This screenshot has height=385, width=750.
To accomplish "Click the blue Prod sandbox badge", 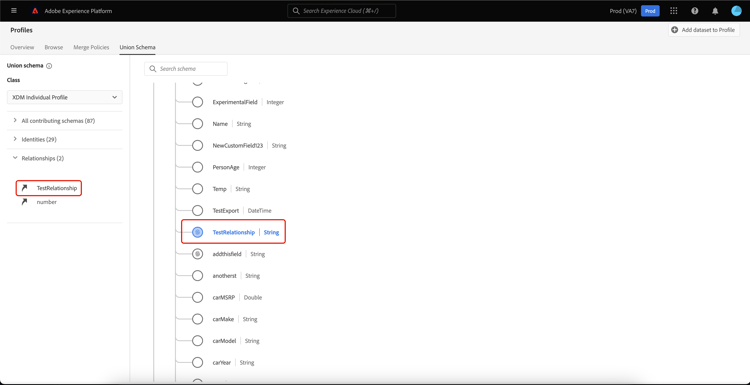I will pyautogui.click(x=650, y=11).
